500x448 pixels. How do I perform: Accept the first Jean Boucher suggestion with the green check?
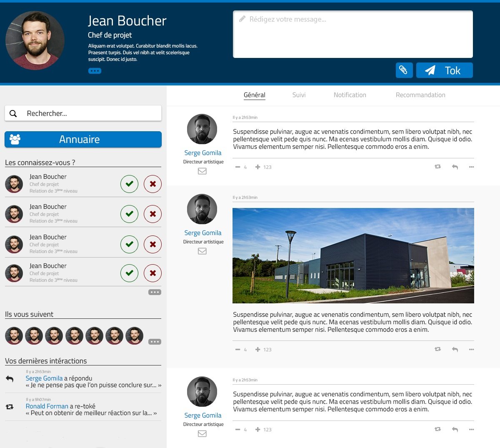click(129, 184)
